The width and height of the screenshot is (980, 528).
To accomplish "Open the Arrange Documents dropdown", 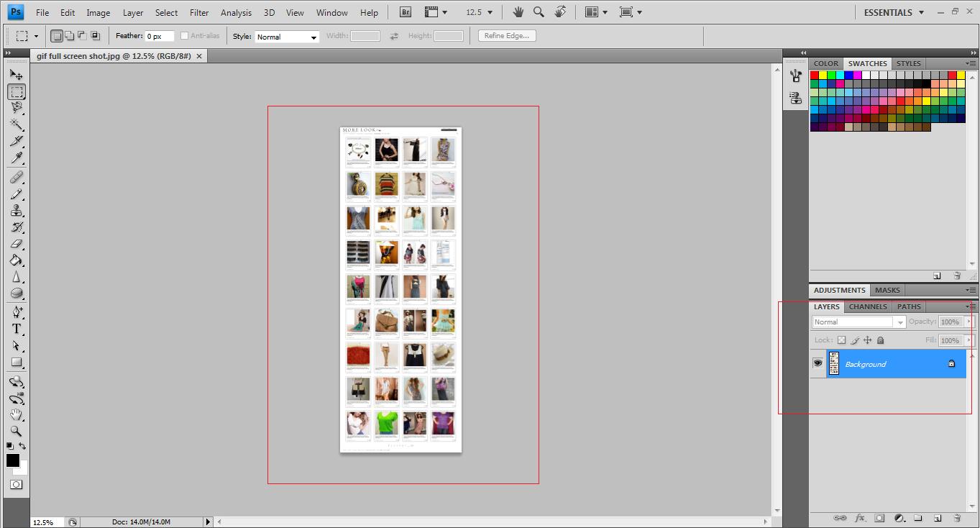I will point(596,12).
